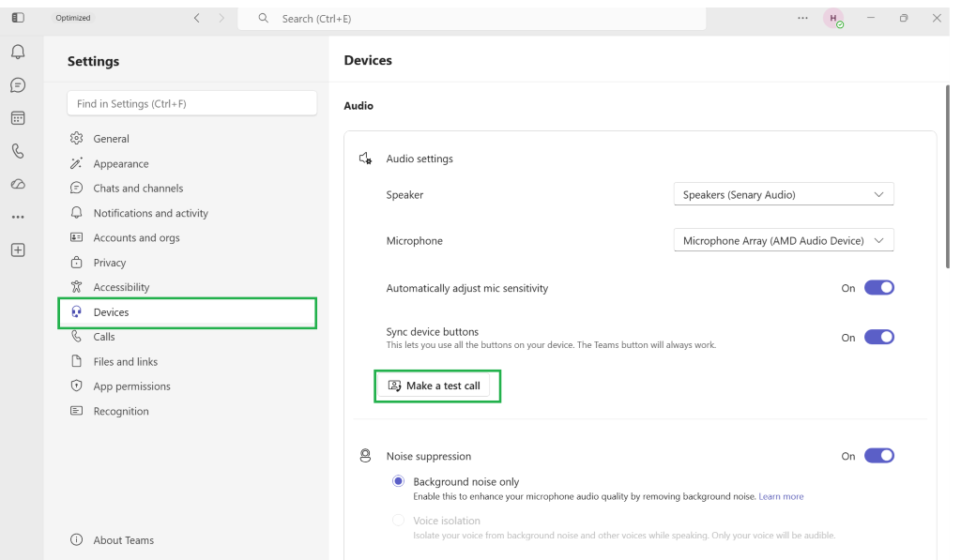
Task: Go forward with the right arrow
Action: coord(221,19)
